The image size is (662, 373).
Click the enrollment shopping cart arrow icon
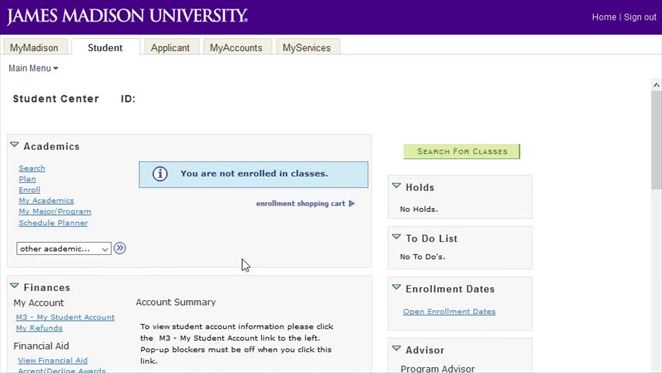click(x=352, y=204)
